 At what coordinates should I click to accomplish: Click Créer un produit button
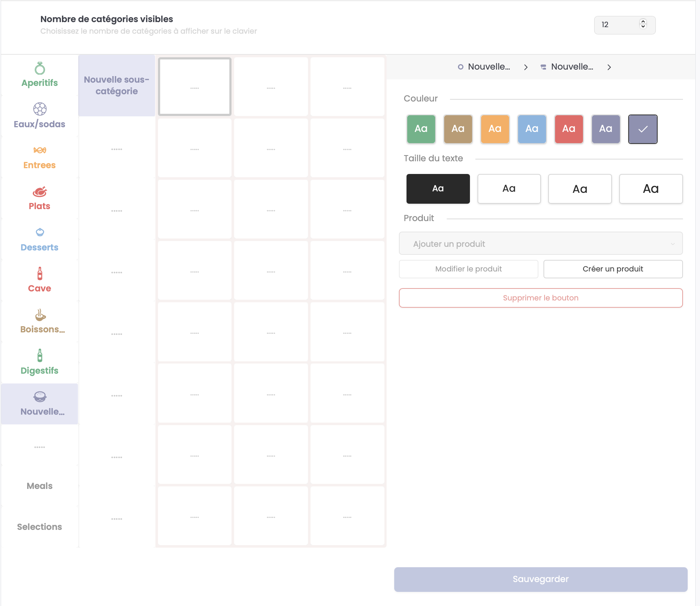[613, 269]
